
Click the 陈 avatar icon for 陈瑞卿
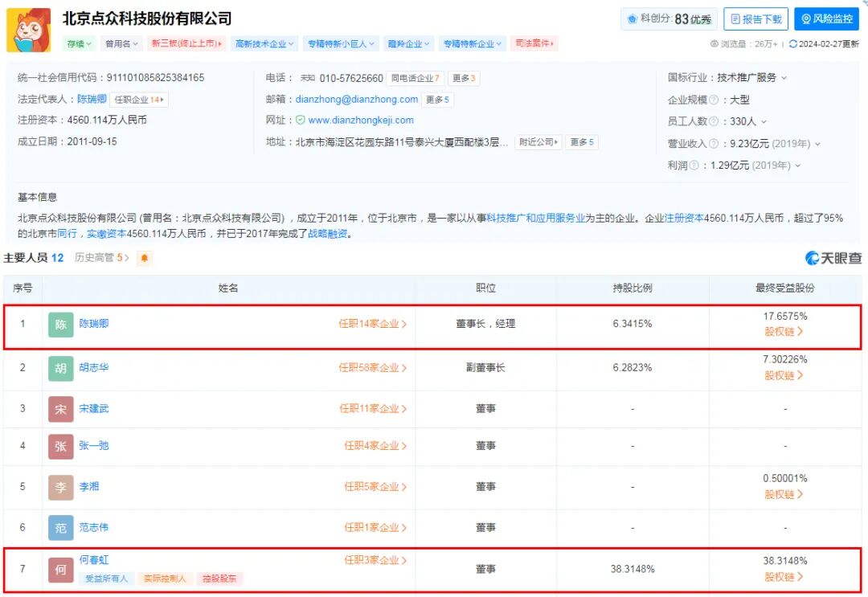coord(60,325)
